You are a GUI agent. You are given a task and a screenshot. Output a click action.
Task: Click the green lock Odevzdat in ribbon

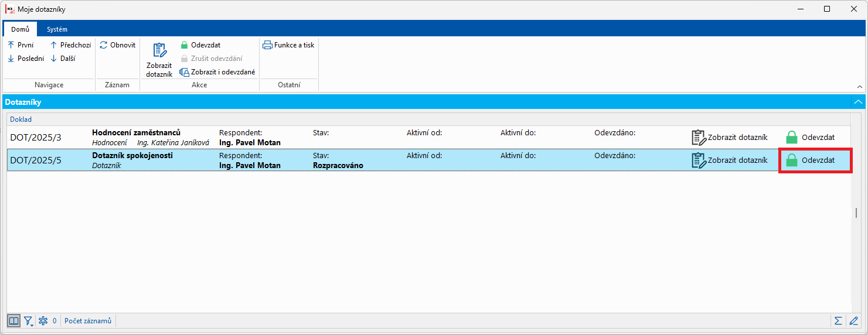point(200,45)
